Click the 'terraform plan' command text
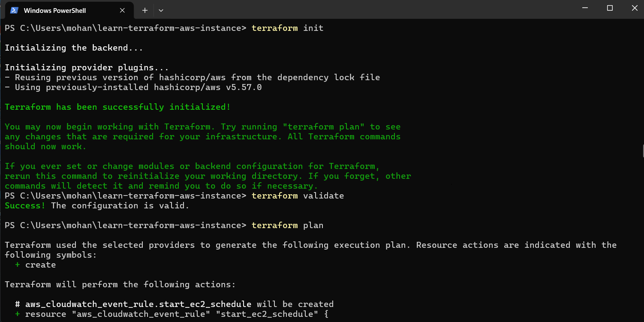 (x=287, y=226)
